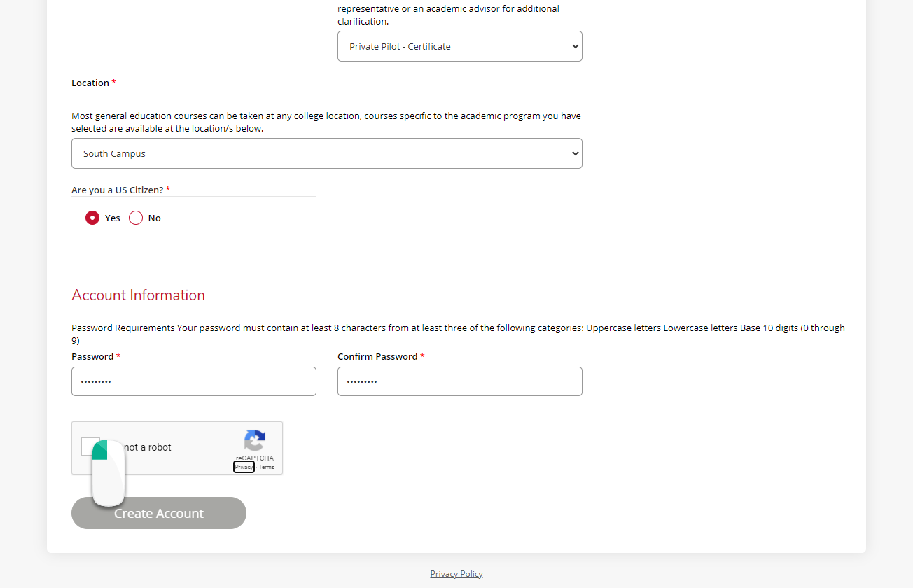Click the chevron arrow on the Location dropdown

pos(574,153)
